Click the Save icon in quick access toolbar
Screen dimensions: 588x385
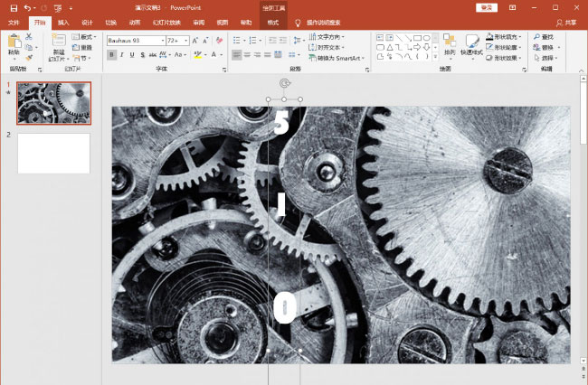(x=11, y=7)
